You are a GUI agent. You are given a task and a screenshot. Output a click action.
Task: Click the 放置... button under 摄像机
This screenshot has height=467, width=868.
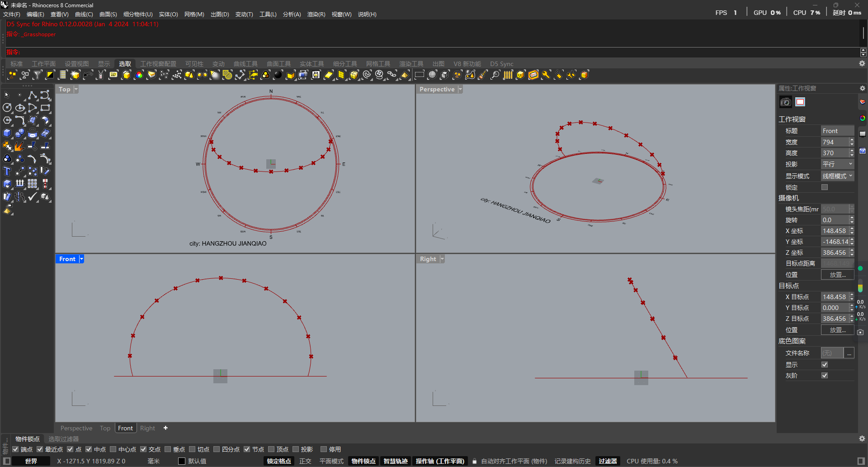coord(837,275)
